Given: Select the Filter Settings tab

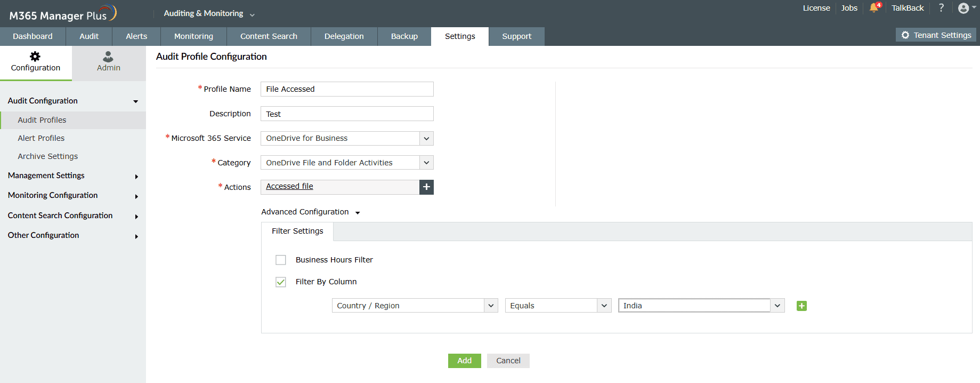Looking at the screenshot, I should (x=297, y=231).
